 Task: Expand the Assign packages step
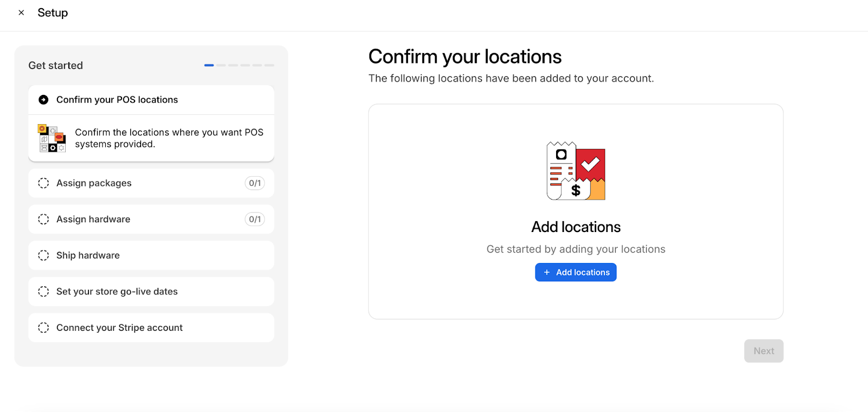pos(94,183)
